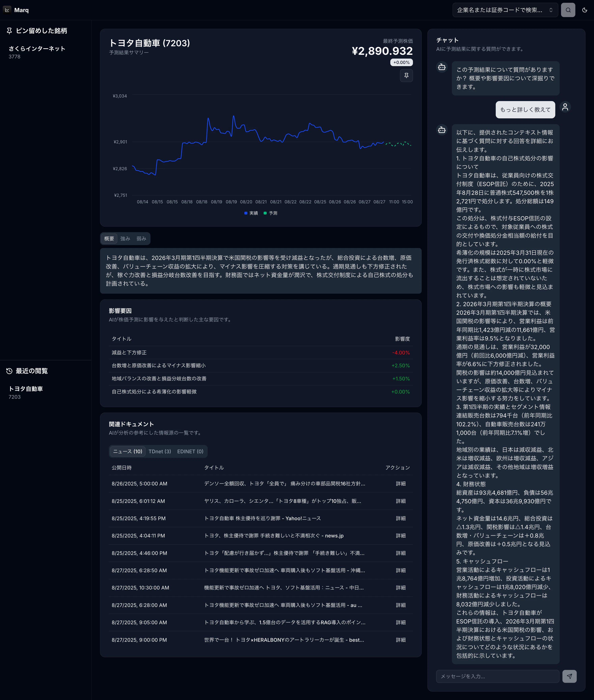Viewport: 594px width, 700px height.
Task: Open 詳細 for 配慮が行き届かず article
Action: [x=401, y=553]
